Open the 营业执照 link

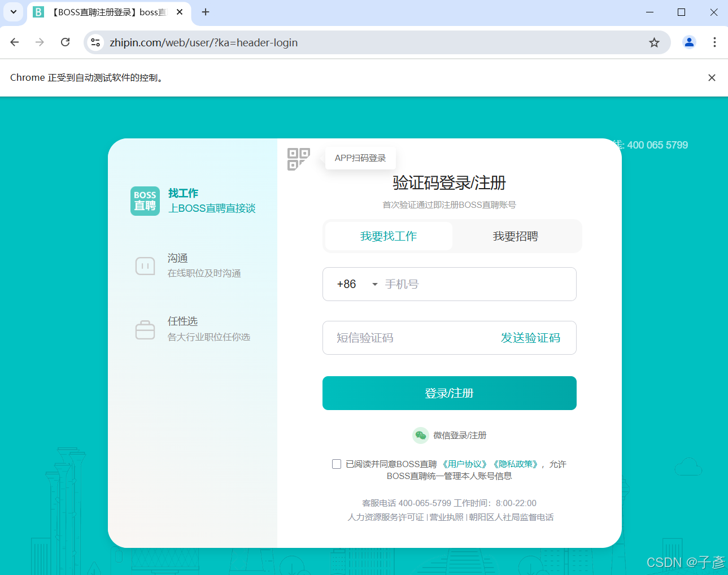446,517
